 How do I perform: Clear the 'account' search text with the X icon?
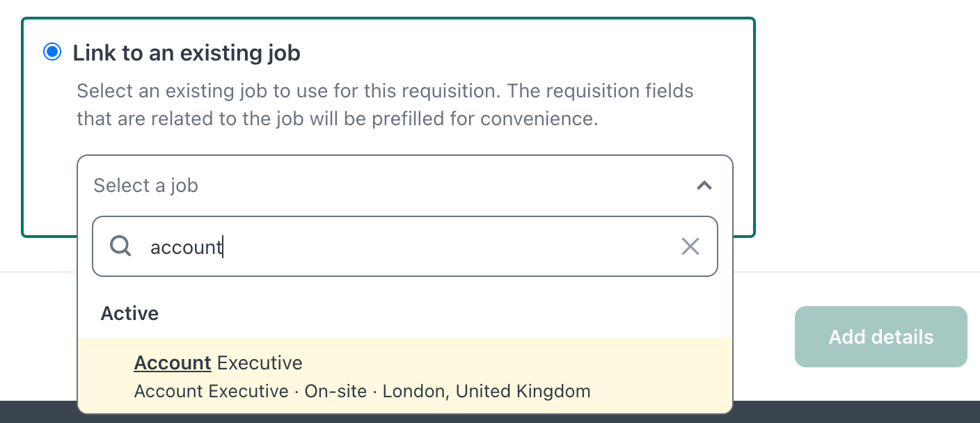coord(690,246)
